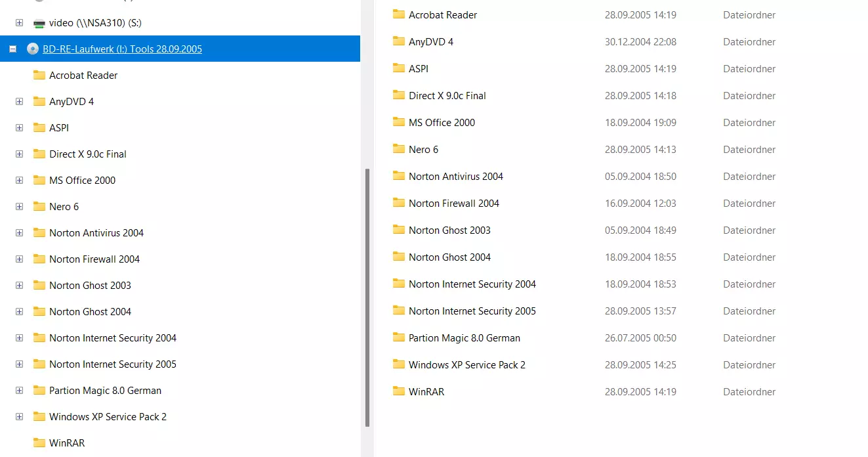This screenshot has width=868, height=457.
Task: Select BD-RE-Laufwerk (I:) Tools 28.09.2005 in tree
Action: click(x=122, y=49)
